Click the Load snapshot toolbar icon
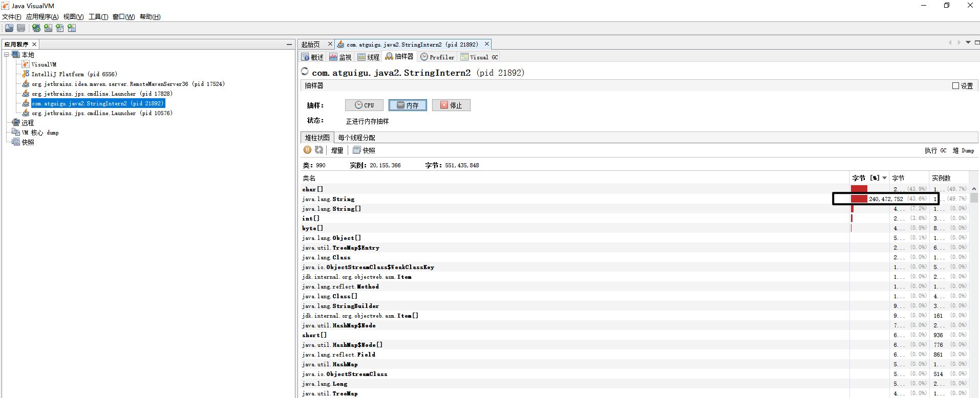The width and height of the screenshot is (980, 398). (9, 28)
